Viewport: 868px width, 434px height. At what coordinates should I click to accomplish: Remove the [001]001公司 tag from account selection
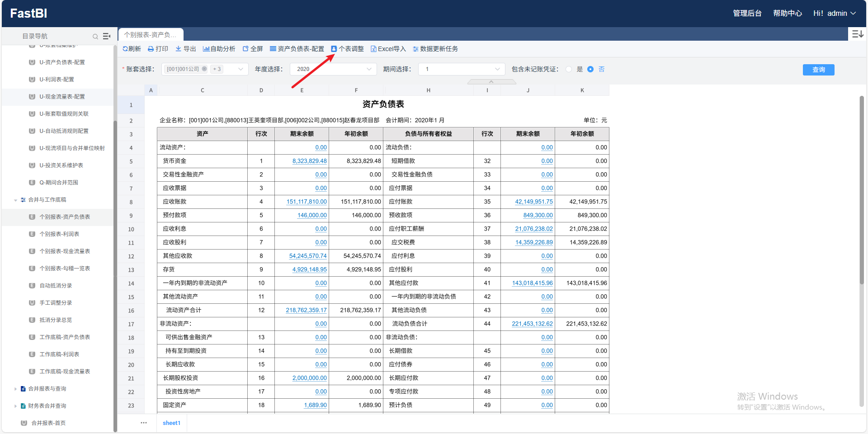204,69
